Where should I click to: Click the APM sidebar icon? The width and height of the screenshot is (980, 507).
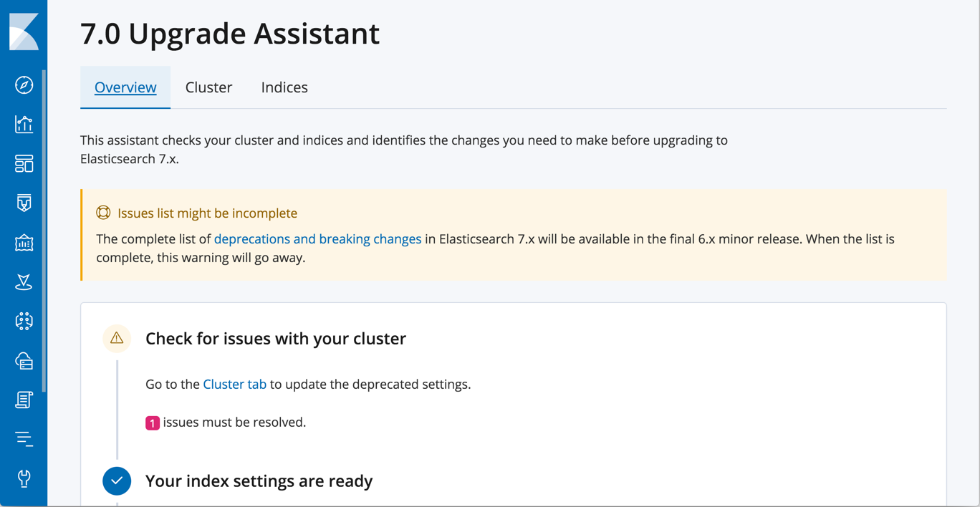(x=24, y=438)
